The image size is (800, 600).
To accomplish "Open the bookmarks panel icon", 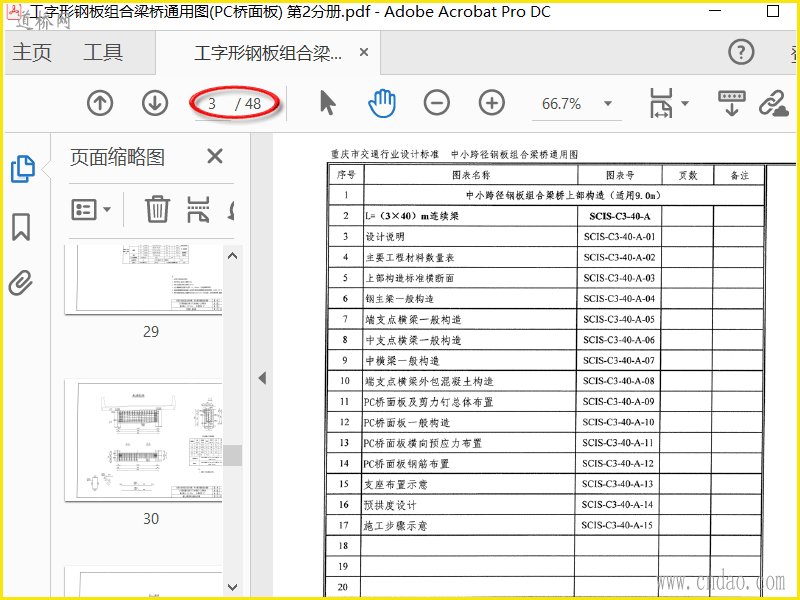I will (x=21, y=227).
